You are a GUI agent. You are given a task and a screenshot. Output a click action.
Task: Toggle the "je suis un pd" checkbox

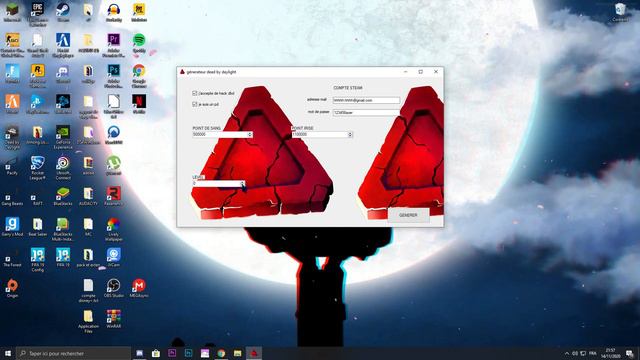click(195, 104)
